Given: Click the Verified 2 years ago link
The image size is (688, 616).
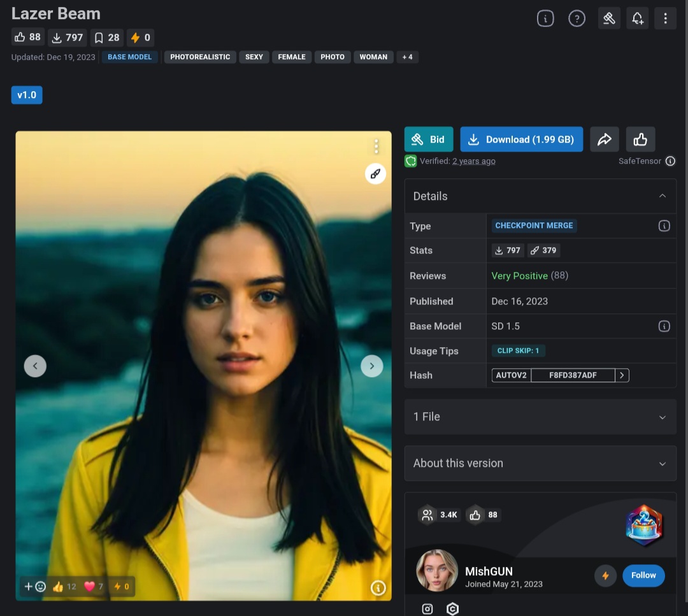Looking at the screenshot, I should [x=474, y=161].
